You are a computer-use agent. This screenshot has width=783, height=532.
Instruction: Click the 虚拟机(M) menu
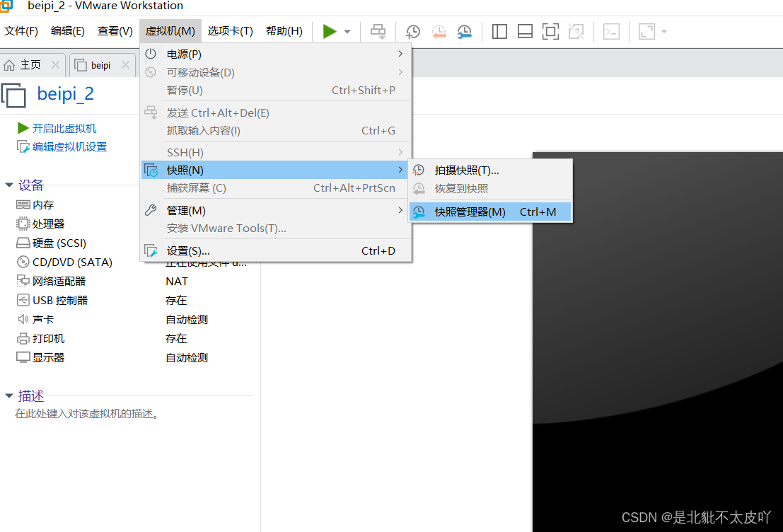tap(170, 31)
